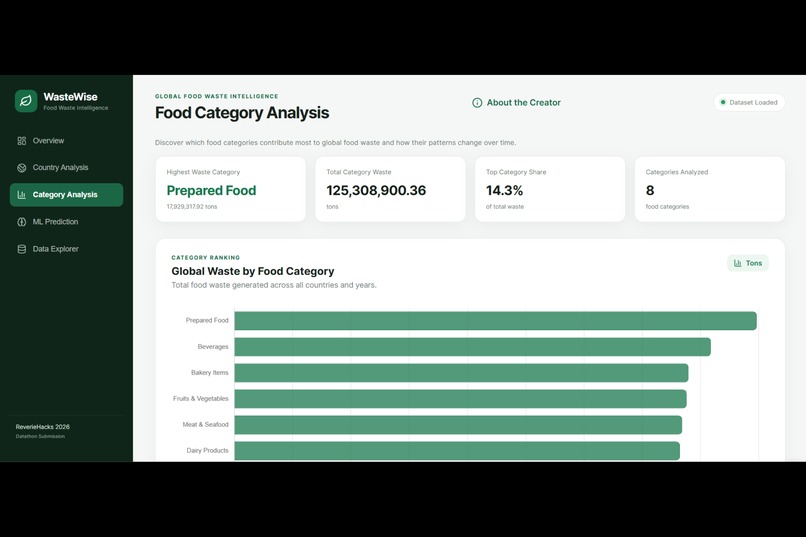Click the Food Category Analysis heading
Image resolution: width=806 pixels, height=537 pixels.
242,113
